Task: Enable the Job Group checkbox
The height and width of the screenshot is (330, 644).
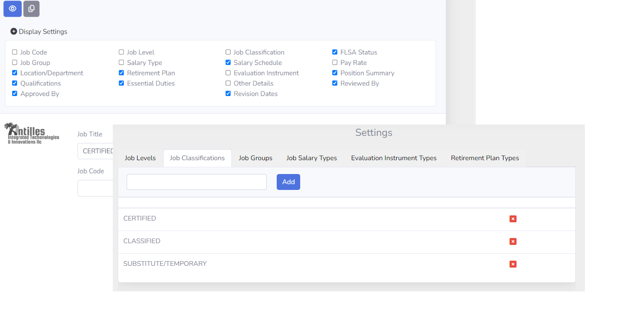Action: [15, 62]
